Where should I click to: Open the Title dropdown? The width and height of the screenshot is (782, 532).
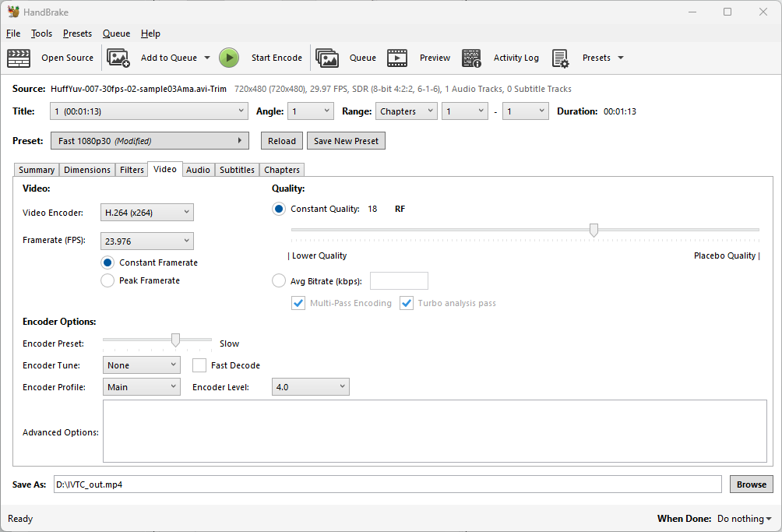149,111
